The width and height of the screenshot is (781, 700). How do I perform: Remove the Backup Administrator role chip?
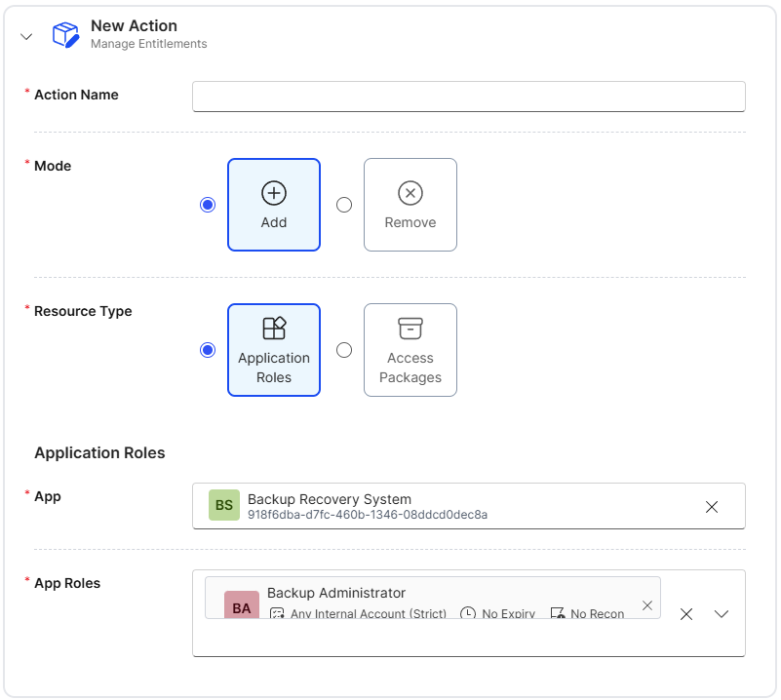647,605
